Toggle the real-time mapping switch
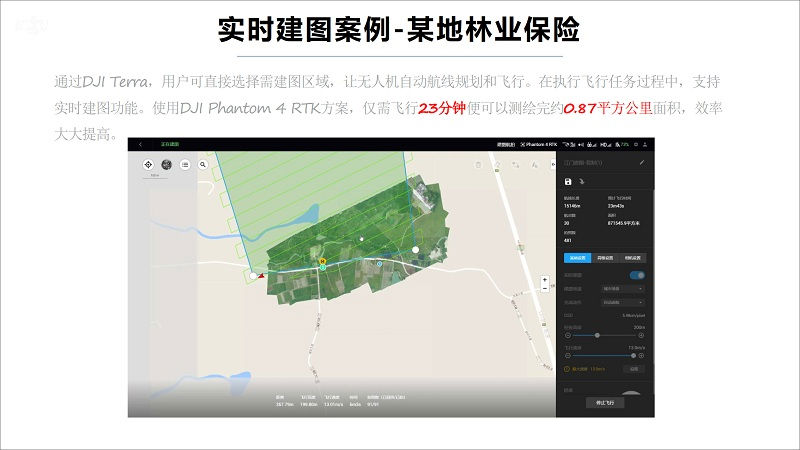800x450 pixels. 636,274
